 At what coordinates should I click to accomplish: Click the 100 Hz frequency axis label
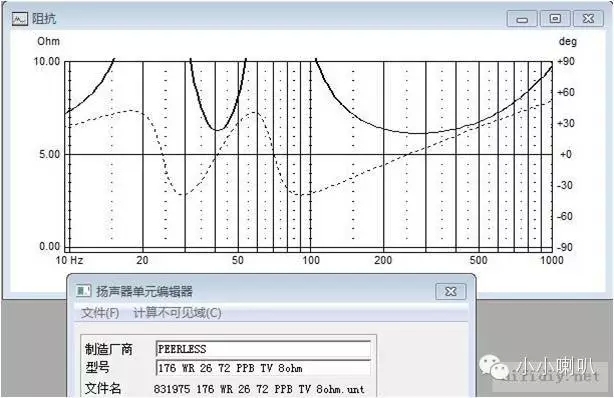click(x=311, y=260)
